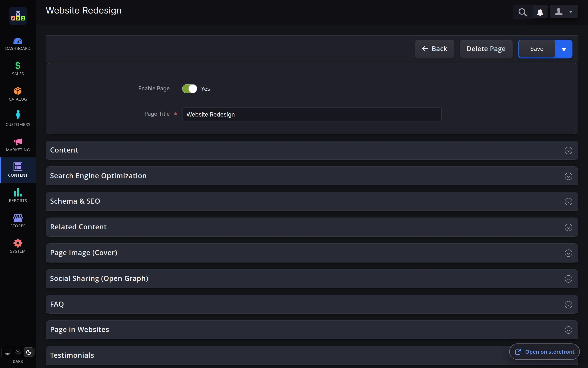Viewport: 588px width, 368px height.
Task: Expand Social Sharing (Open Graph) section
Action: [312, 279]
